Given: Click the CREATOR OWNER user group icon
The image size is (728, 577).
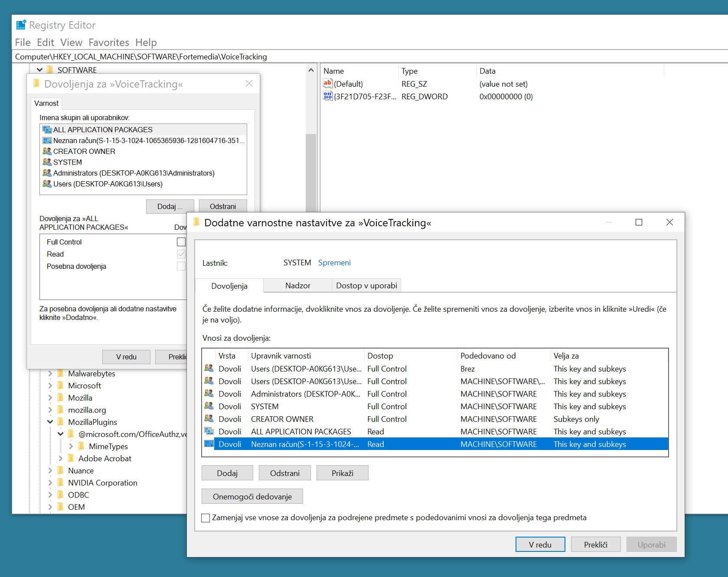Looking at the screenshot, I should (47, 151).
